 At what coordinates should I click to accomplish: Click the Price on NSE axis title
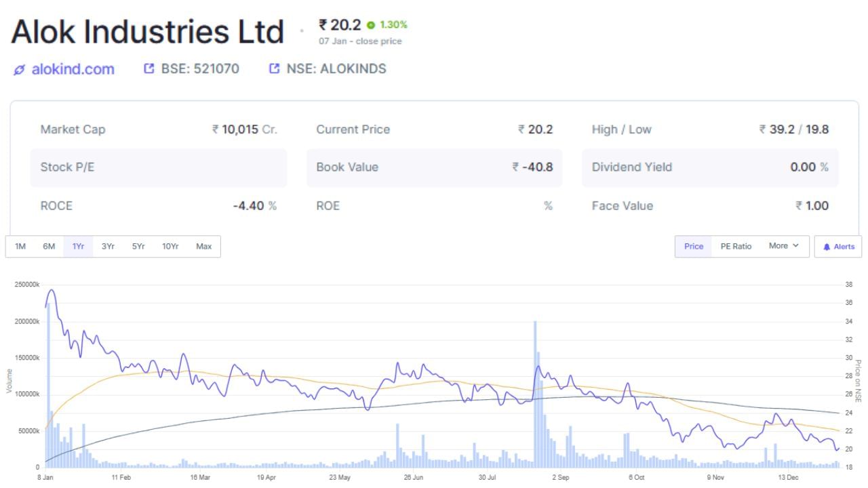tap(858, 381)
